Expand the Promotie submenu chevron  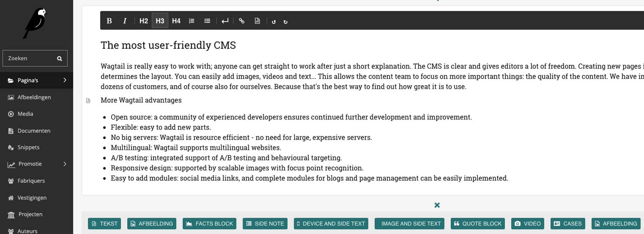(65, 164)
